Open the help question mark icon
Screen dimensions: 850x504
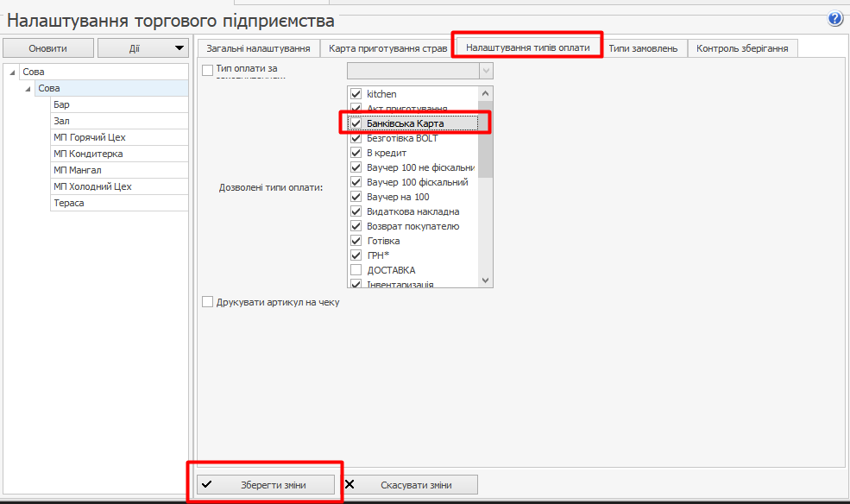[x=834, y=19]
